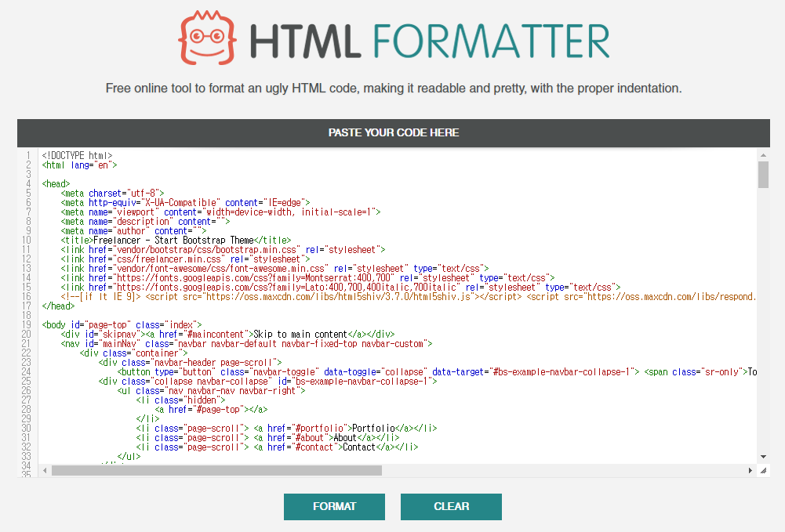Click the horizontal scrollbar thumb
This screenshot has width=785, height=532.
click(216, 471)
